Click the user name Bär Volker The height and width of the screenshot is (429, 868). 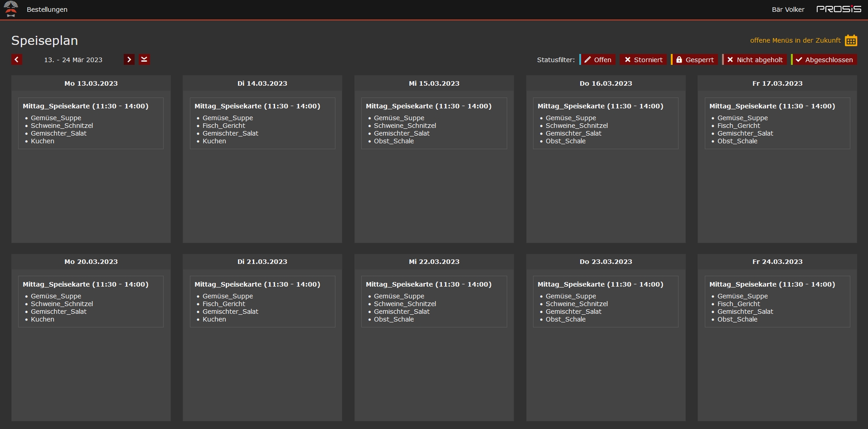(x=788, y=10)
